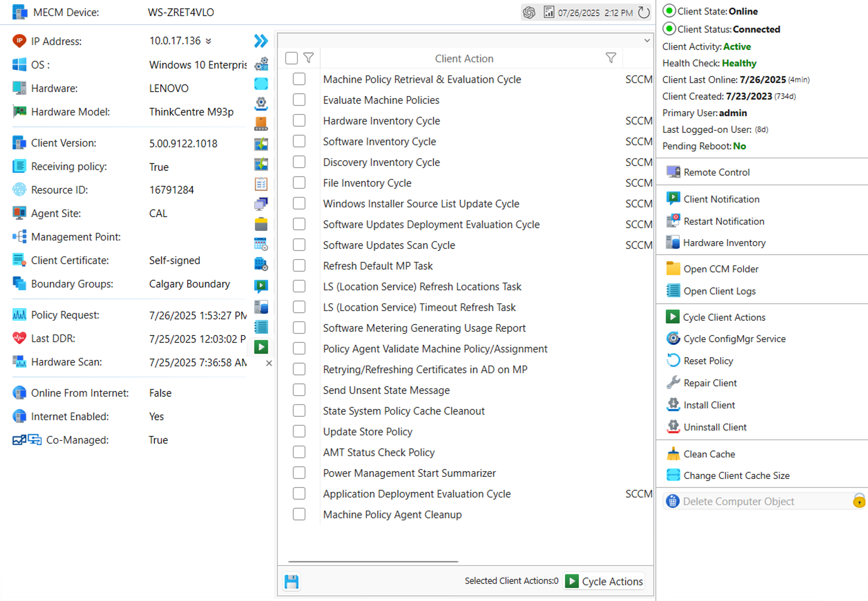The width and height of the screenshot is (868, 601).
Task: Click the horizontal scrollbar below the actions list
Action: tap(373, 561)
